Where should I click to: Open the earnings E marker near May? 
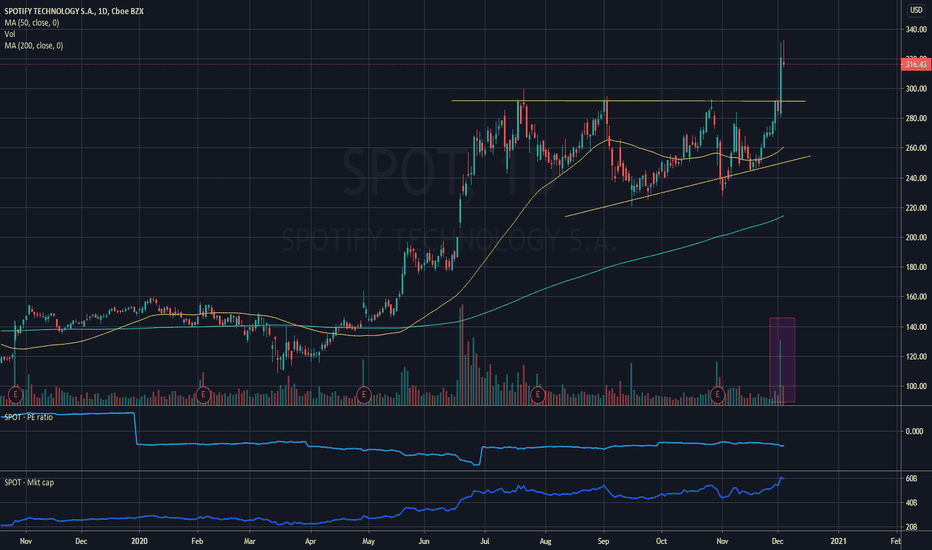coord(364,394)
